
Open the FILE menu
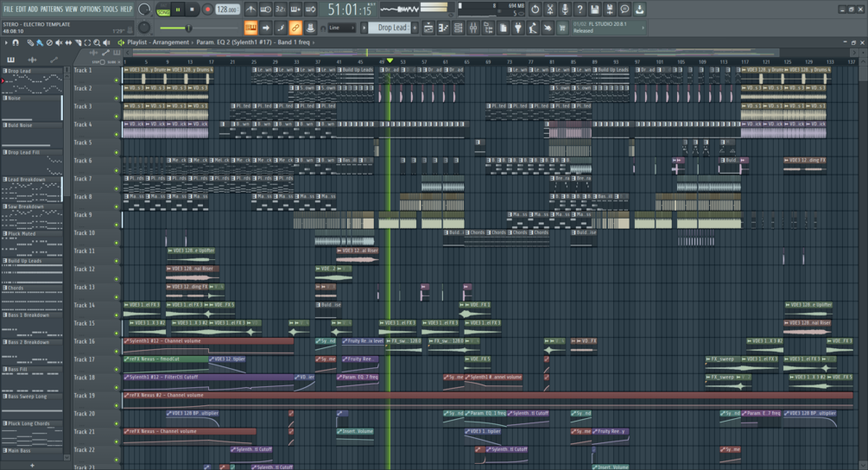(x=9, y=10)
